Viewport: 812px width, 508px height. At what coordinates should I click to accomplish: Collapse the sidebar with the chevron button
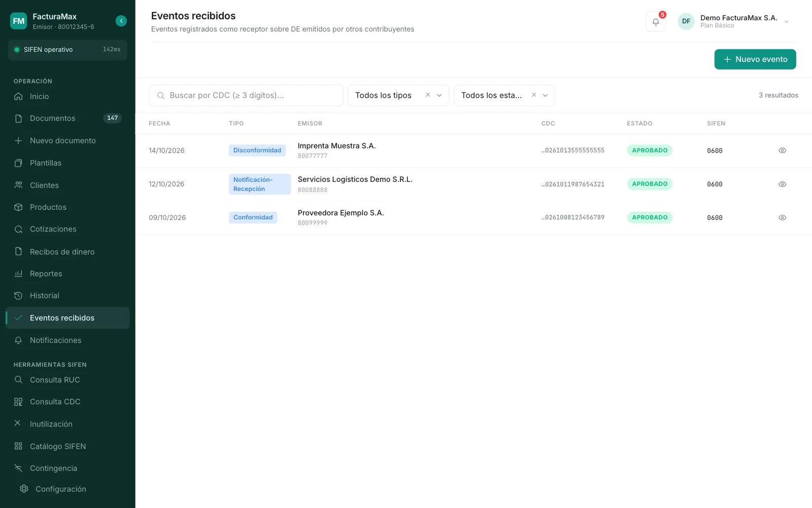click(121, 21)
